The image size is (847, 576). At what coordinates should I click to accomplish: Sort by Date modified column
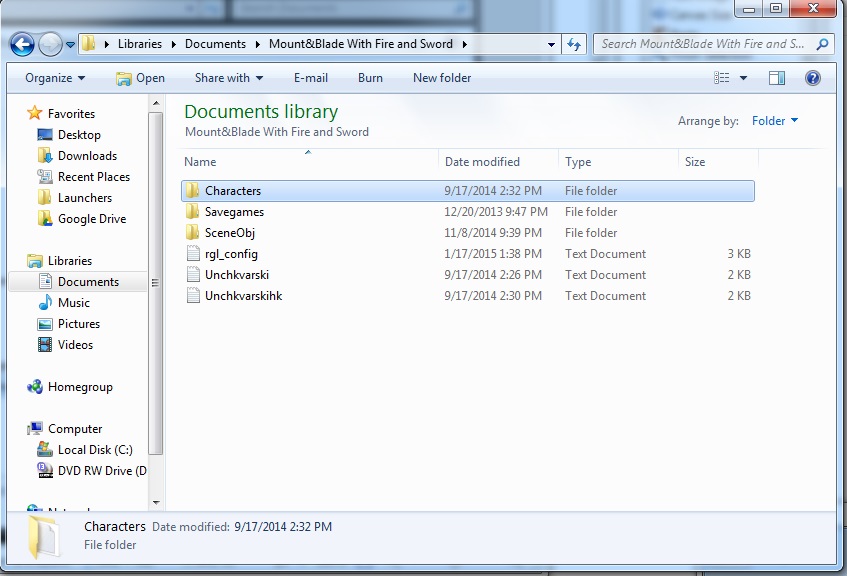coord(498,161)
